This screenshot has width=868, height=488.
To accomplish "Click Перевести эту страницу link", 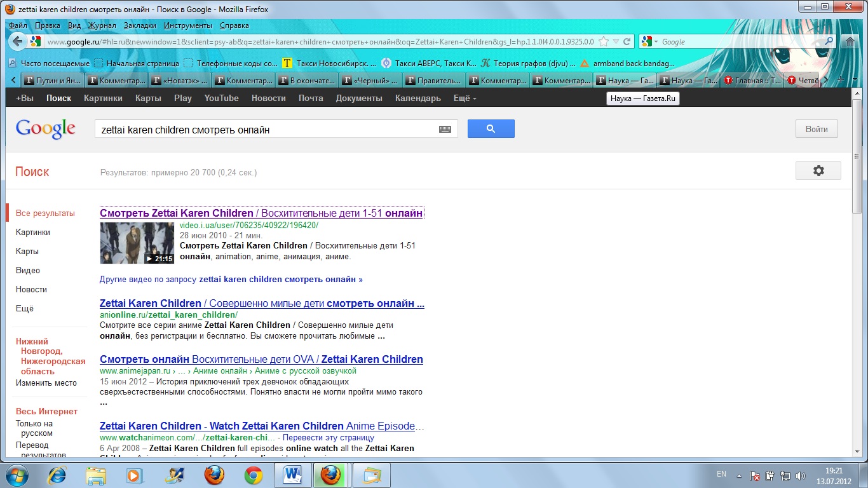I will pyautogui.click(x=329, y=437).
